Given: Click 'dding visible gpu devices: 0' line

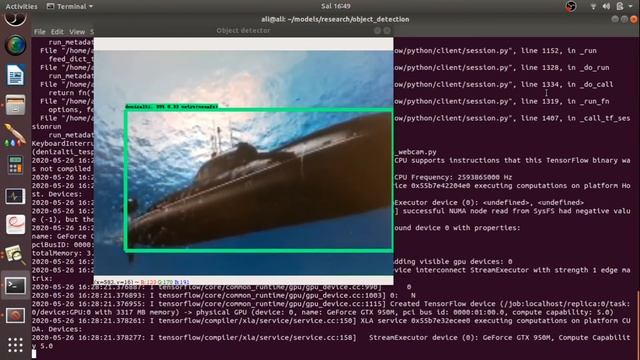Looking at the screenshot, I should click(x=453, y=262).
